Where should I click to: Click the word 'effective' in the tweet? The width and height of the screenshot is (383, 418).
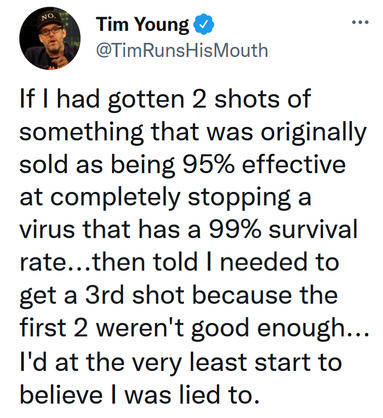tap(293, 164)
